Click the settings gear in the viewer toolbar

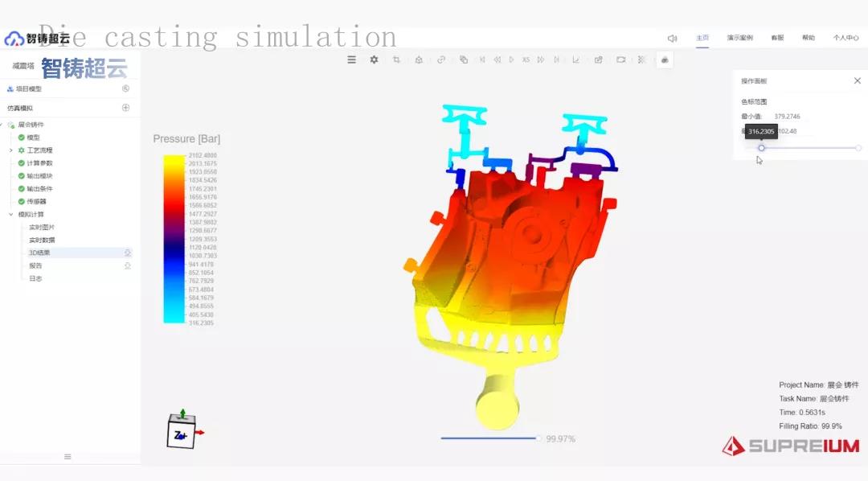click(374, 60)
